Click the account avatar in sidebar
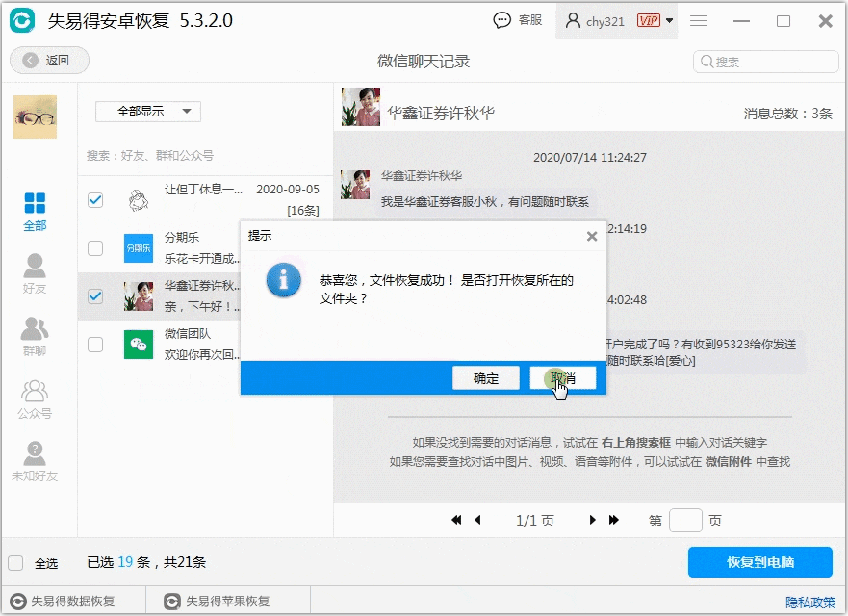 click(36, 116)
